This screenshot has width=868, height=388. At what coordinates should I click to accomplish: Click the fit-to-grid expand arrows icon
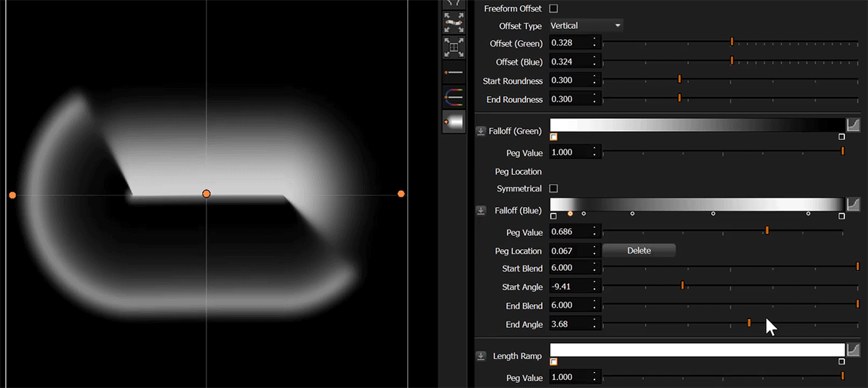click(x=454, y=48)
